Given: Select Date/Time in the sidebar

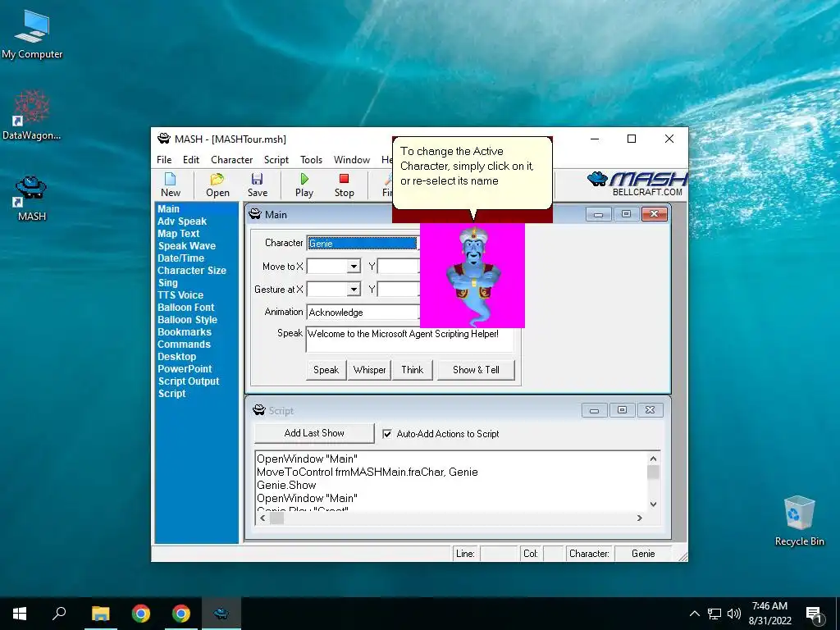Looking at the screenshot, I should [x=180, y=258].
